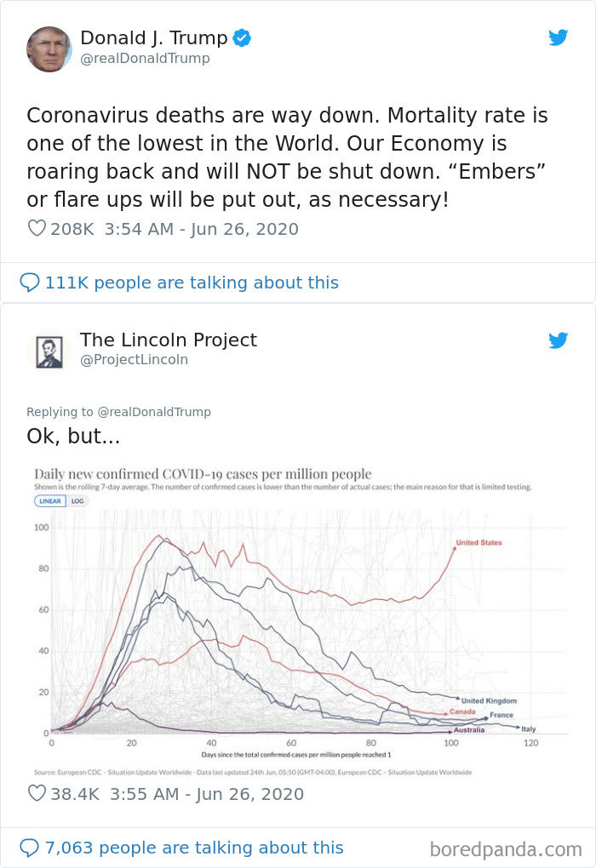596x868 pixels.
Task: Click the 'Replying to @realDonaldTrump' link
Action: (x=119, y=411)
